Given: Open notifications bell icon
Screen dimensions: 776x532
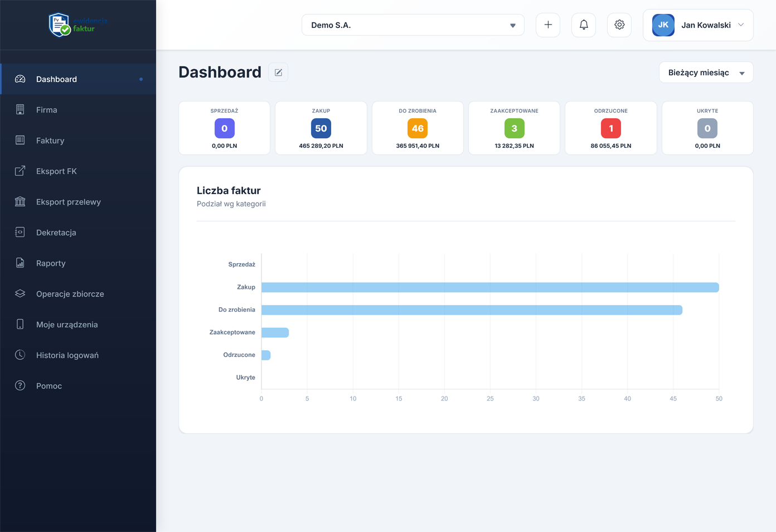Looking at the screenshot, I should (x=584, y=25).
